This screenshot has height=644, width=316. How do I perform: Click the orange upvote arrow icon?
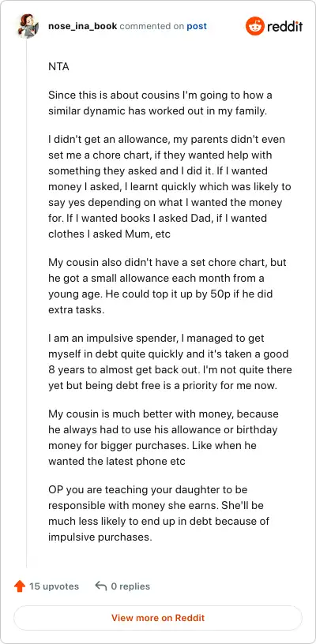pyautogui.click(x=19, y=586)
